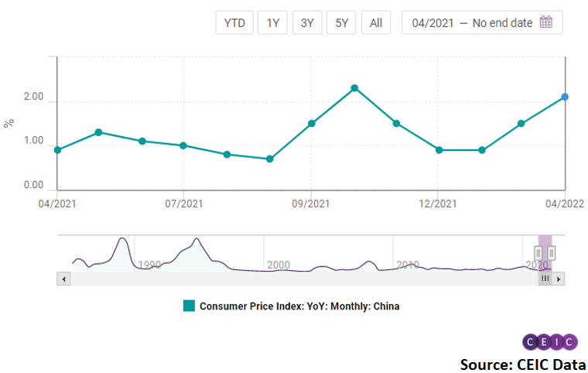
Task: Switch to the 3Y time range
Action: (307, 22)
